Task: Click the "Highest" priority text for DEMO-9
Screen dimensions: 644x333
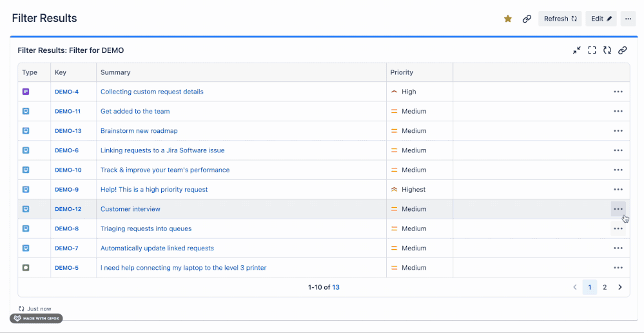Action: click(414, 190)
